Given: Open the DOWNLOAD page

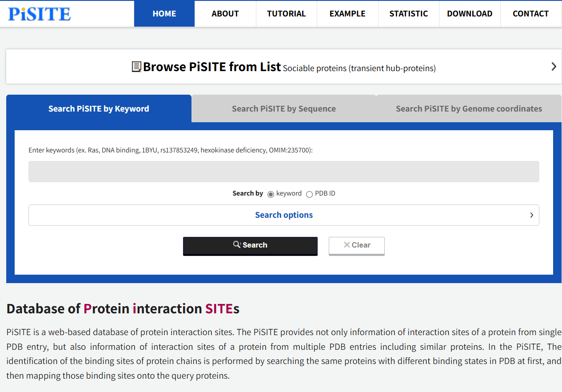Looking at the screenshot, I should (470, 14).
